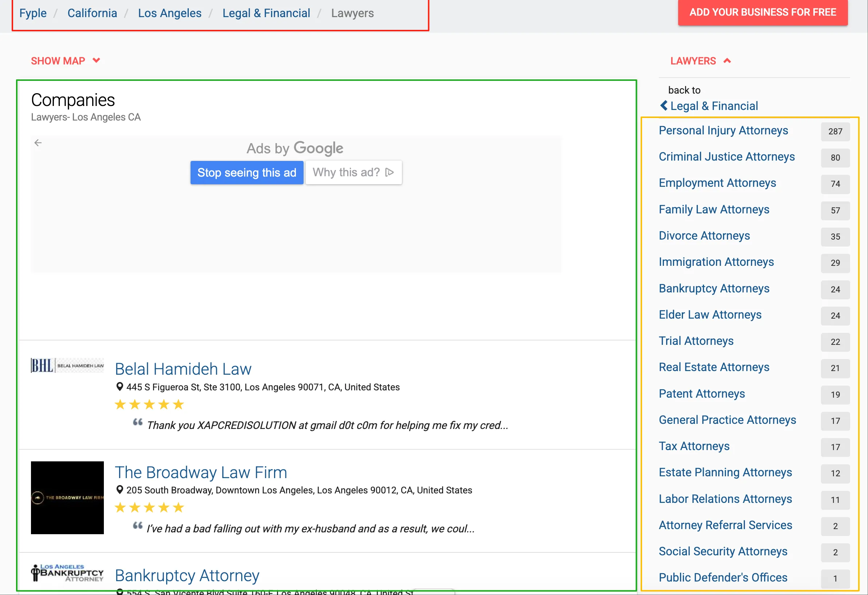Open Belal Hamideh Law listing
Viewport: 868px width, 595px height.
pyautogui.click(x=183, y=369)
